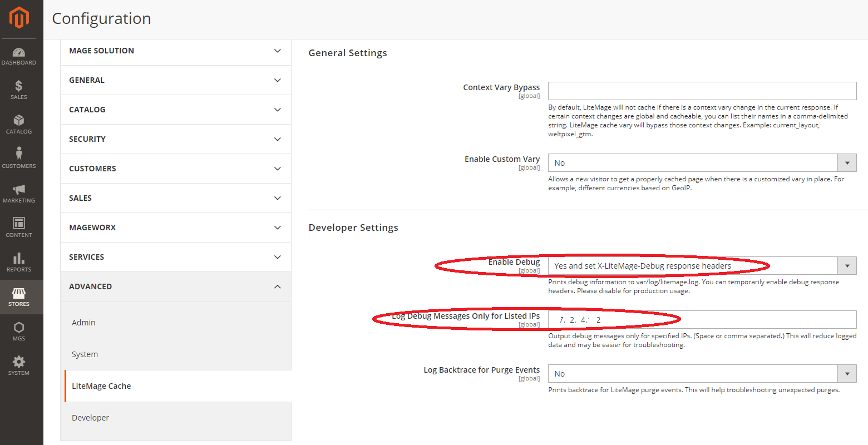Expand the CATALOG config section
This screenshot has height=445, width=868.
[x=176, y=110]
